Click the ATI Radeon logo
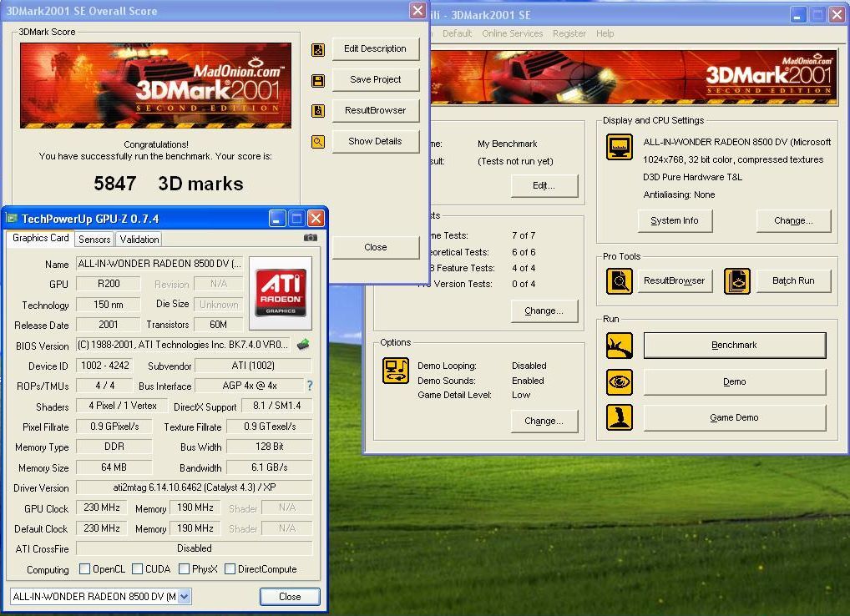850x616 pixels. pos(281,293)
